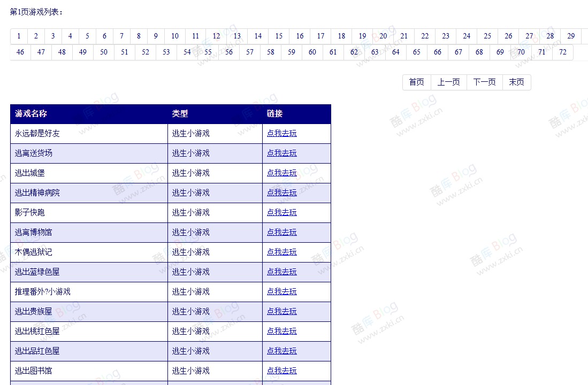Open page 15 of the game list
Image resolution: width=588 pixels, height=385 pixels.
(279, 36)
